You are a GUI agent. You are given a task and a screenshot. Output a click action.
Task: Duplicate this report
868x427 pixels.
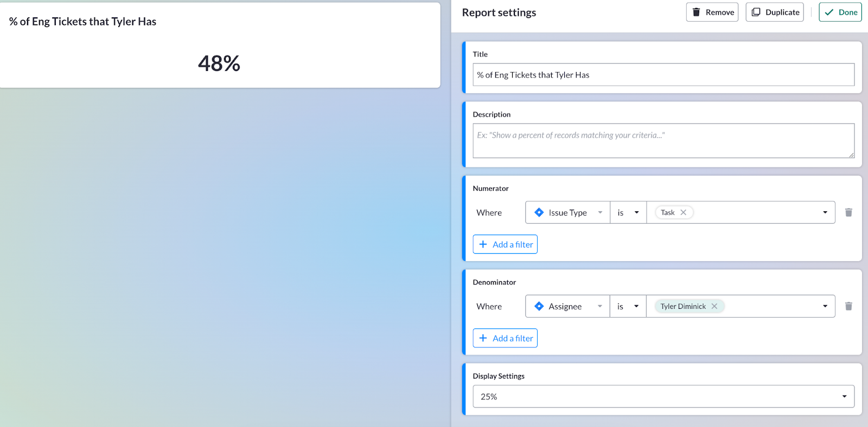[775, 12]
